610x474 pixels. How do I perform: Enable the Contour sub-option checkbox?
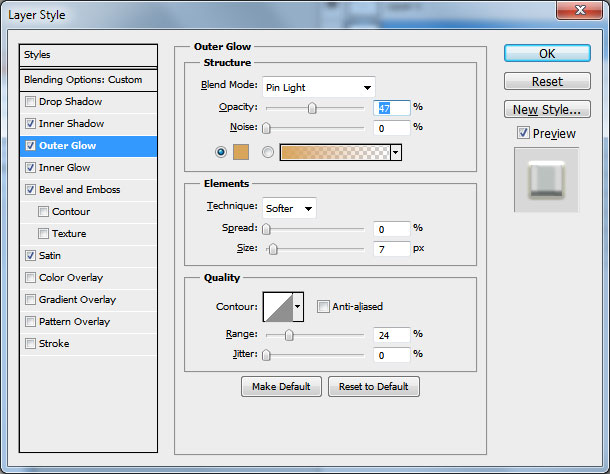coord(43,212)
